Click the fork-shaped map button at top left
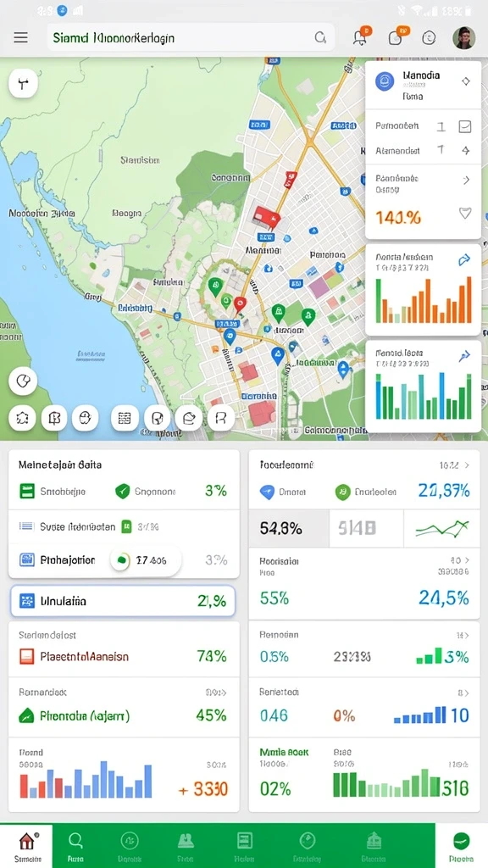The image size is (488, 868). click(23, 84)
